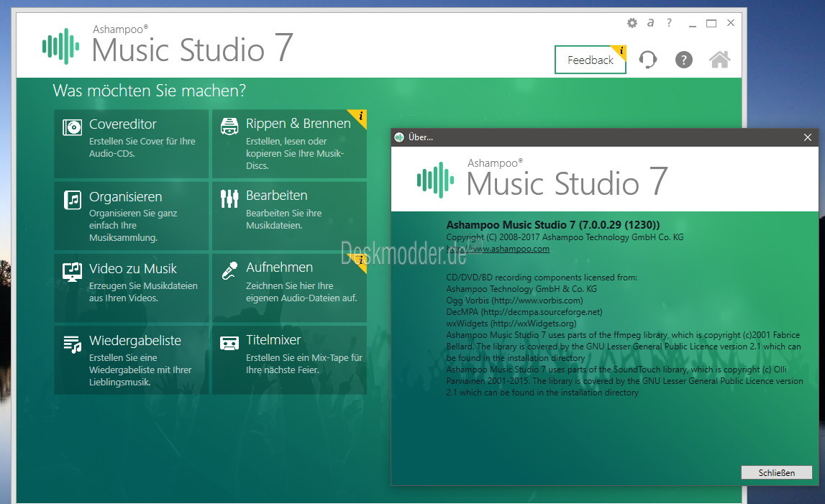Maximize the Music Studio main window
The width and height of the screenshot is (825, 504).
711,23
